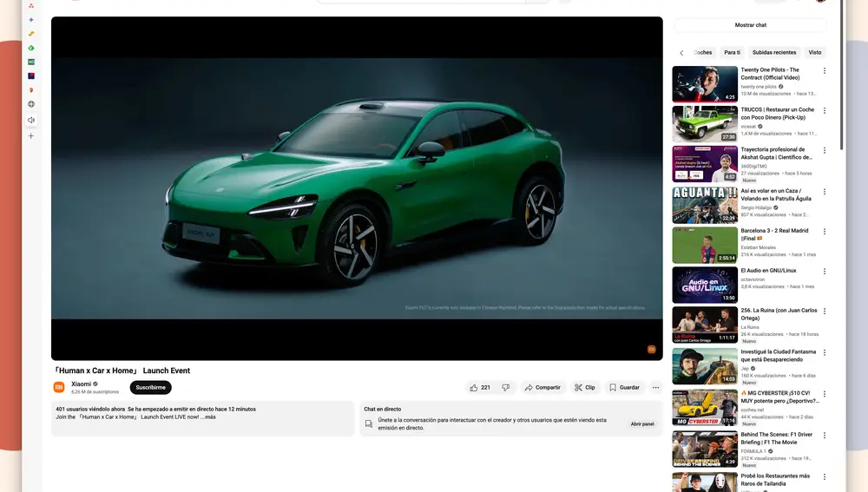Open the navy and red square sidebar app
868x492 pixels.
(x=31, y=75)
